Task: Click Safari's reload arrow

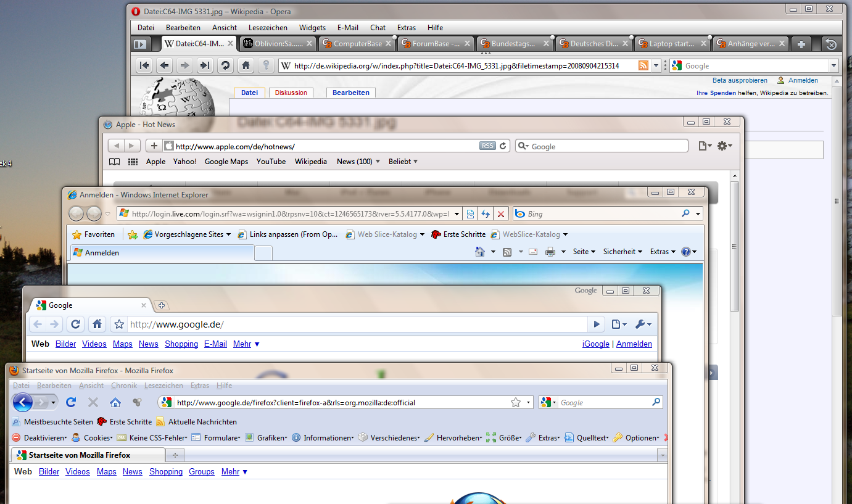Action: coord(503,146)
